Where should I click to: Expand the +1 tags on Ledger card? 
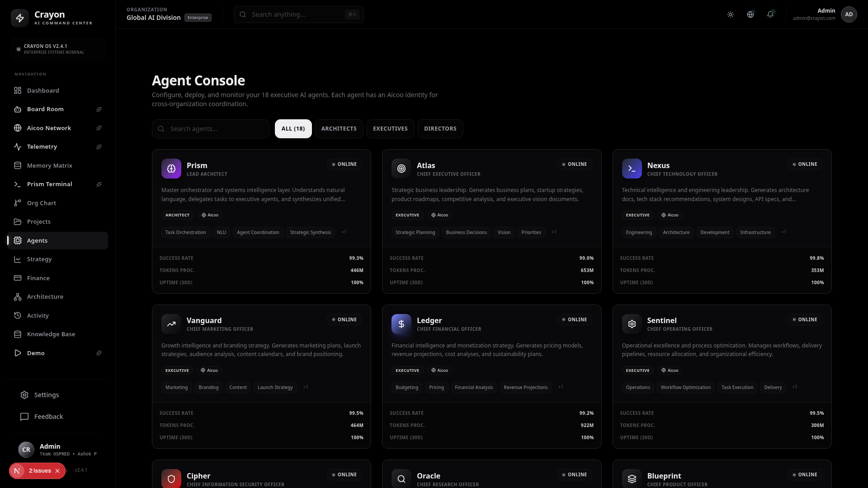pyautogui.click(x=561, y=387)
